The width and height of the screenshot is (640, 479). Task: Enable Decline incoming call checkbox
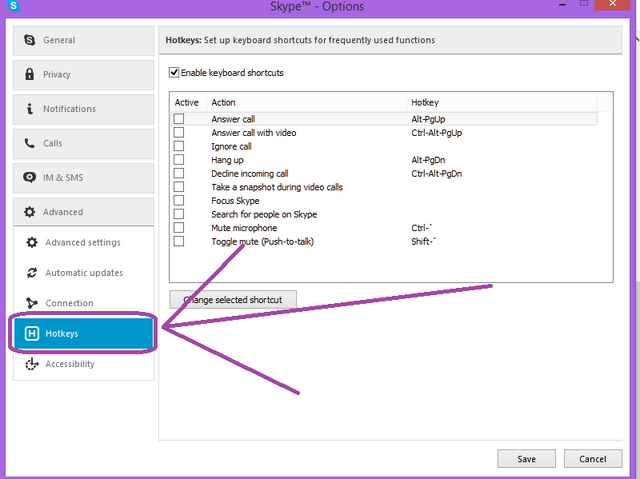179,173
